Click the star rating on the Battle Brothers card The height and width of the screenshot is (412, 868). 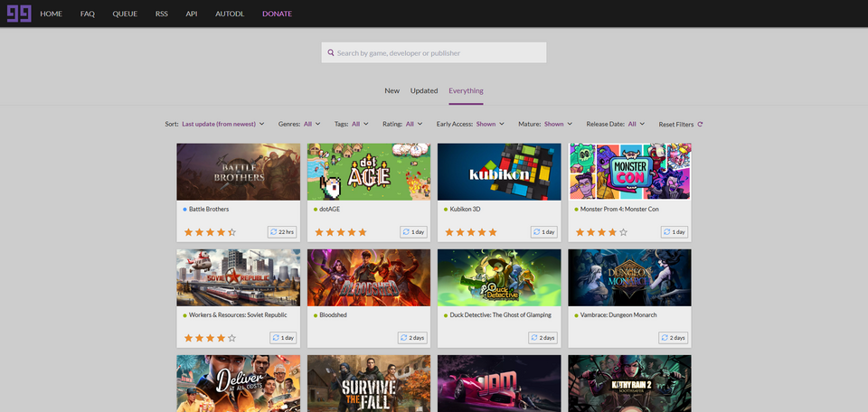pos(210,232)
